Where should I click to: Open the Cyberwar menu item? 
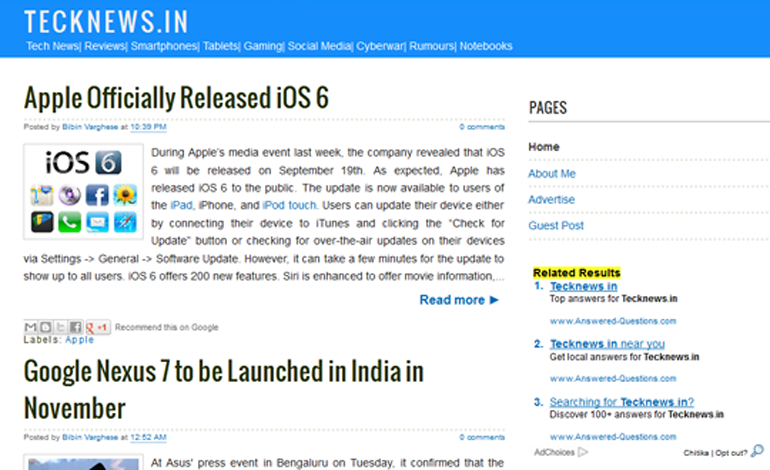tap(380, 46)
